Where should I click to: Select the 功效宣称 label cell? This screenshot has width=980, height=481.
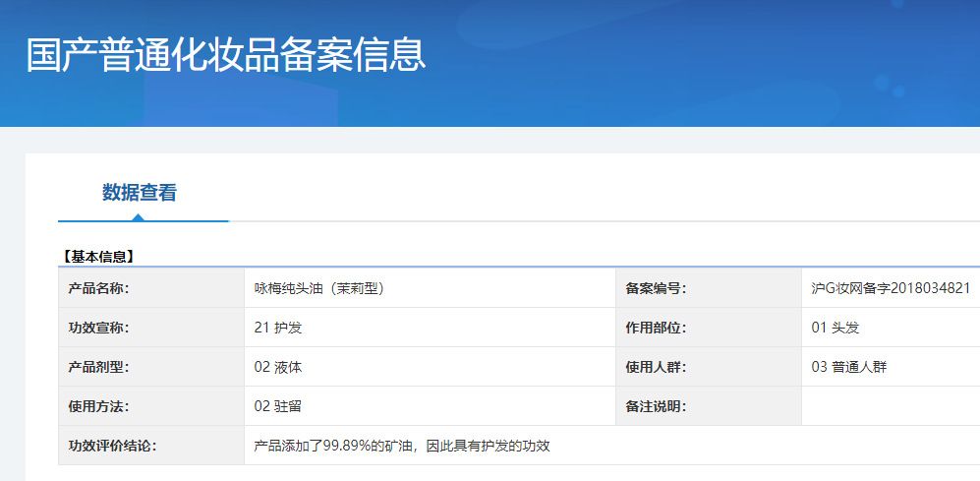(x=152, y=328)
